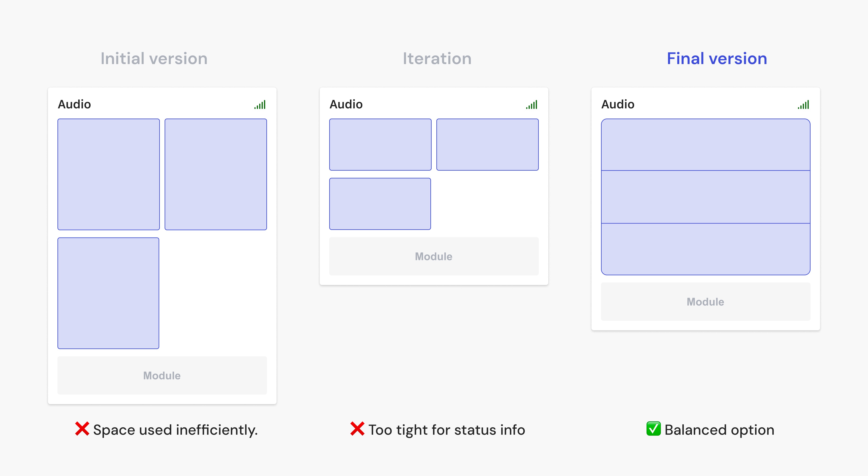Click bottom-left tile in Initial version card
This screenshot has width=868, height=476.
coord(108,293)
